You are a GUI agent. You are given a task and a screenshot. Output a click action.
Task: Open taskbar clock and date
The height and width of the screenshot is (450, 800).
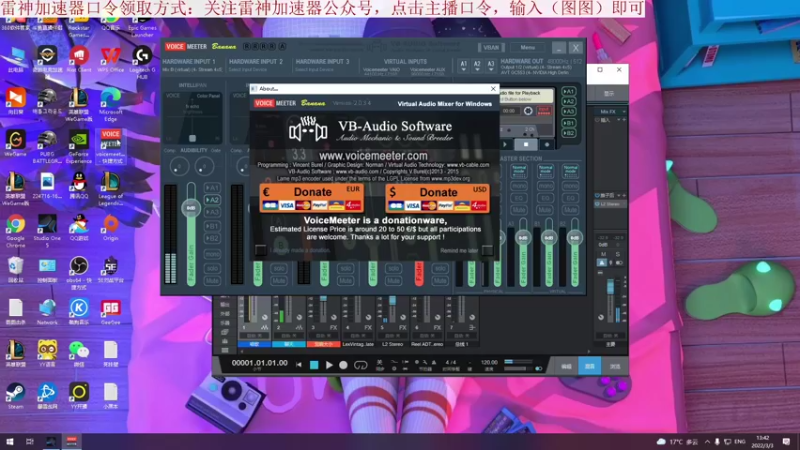tap(762, 442)
